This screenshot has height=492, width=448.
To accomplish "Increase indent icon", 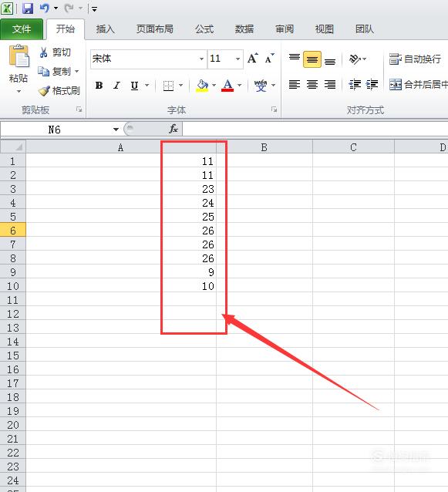I will click(x=372, y=84).
